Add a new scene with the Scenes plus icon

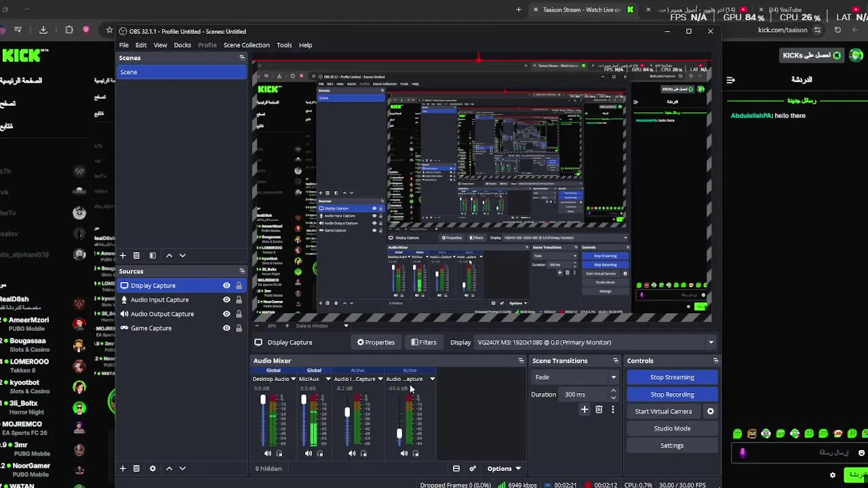[x=123, y=256]
